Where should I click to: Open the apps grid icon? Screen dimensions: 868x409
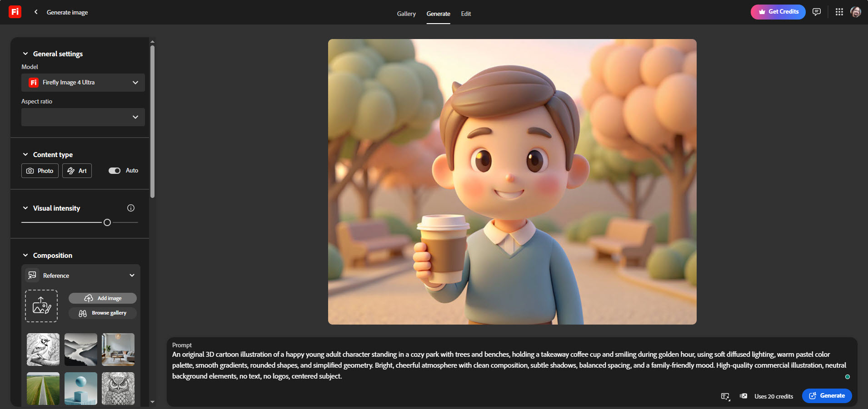pos(839,12)
